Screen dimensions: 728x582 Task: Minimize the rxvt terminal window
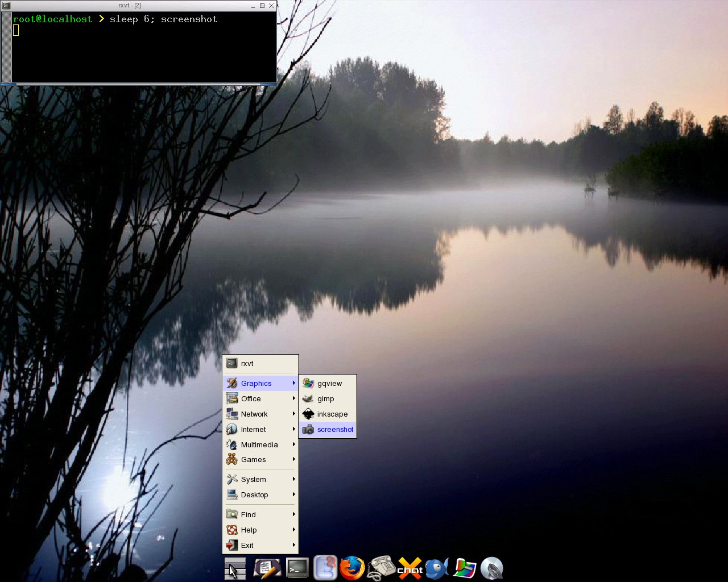254,5
